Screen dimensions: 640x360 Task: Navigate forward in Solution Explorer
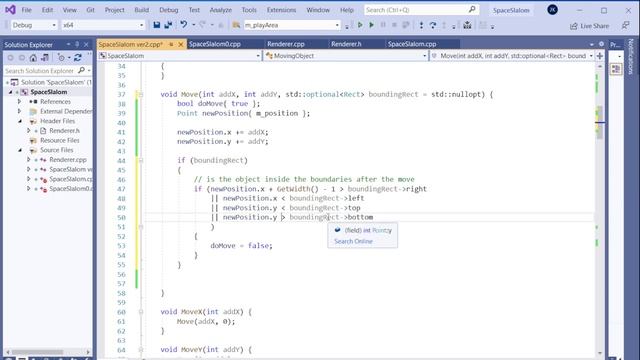pos(22,58)
